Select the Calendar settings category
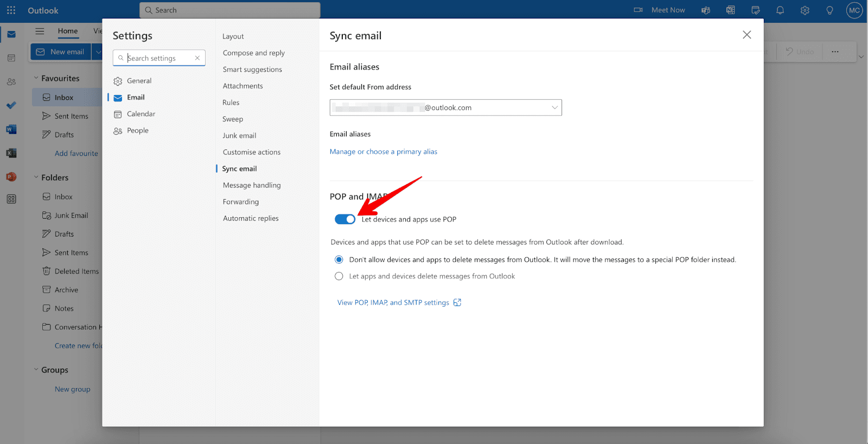868x444 pixels. tap(141, 114)
